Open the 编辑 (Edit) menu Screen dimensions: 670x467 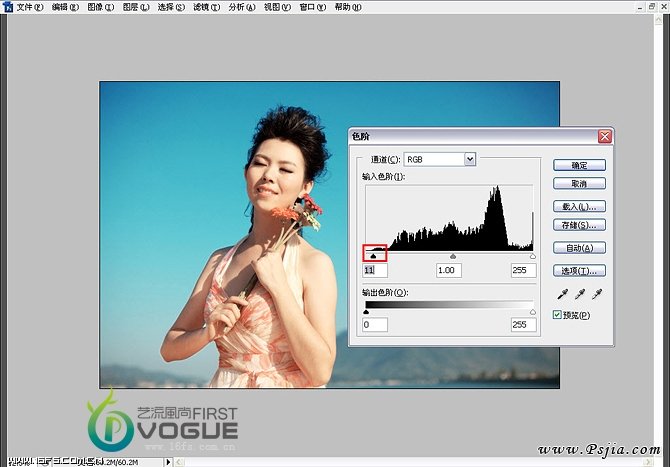(x=65, y=7)
